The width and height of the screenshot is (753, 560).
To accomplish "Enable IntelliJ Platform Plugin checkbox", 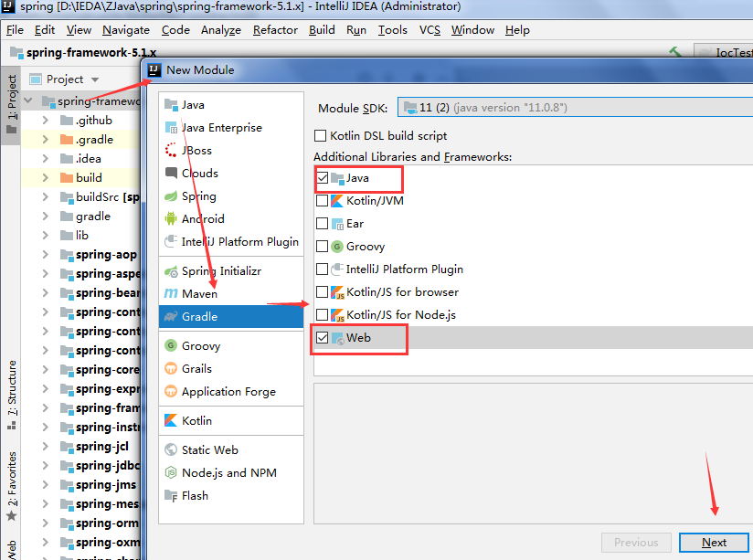I will (x=323, y=269).
